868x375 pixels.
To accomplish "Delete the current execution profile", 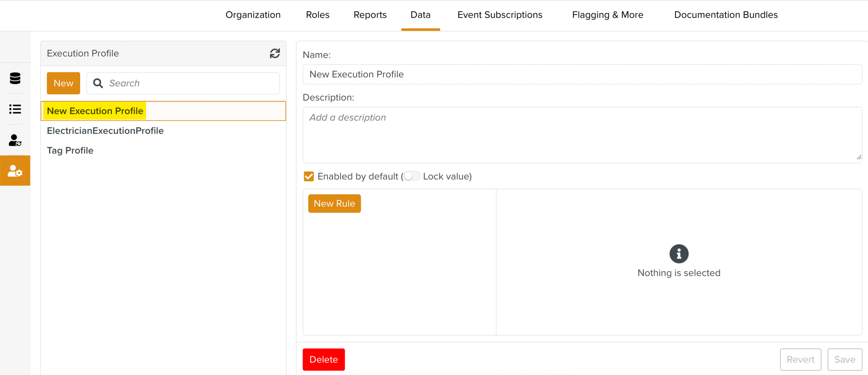I will [323, 359].
